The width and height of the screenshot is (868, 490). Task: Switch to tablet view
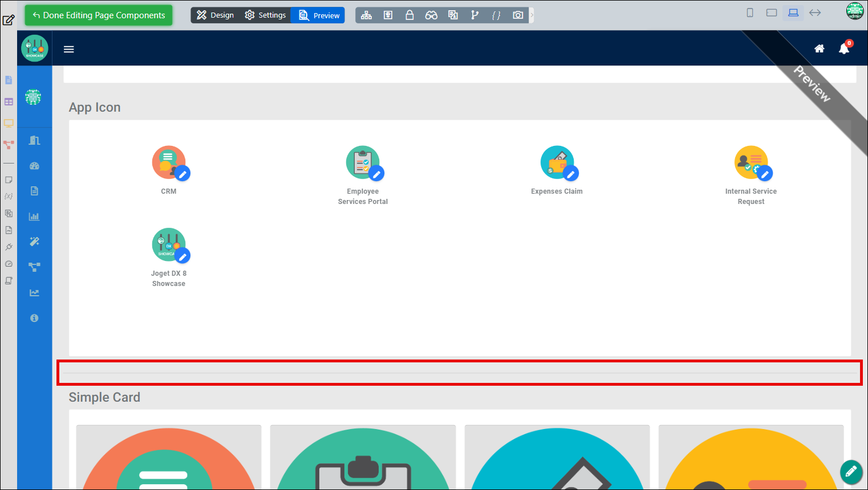pos(772,13)
